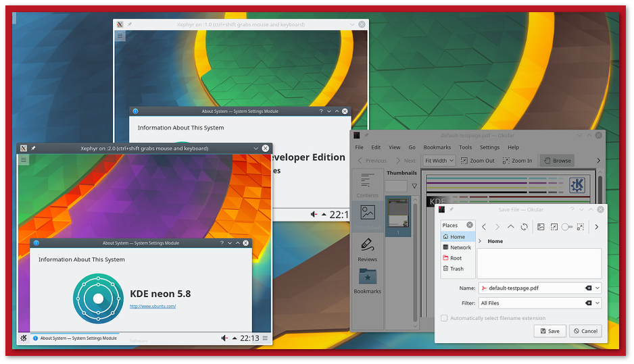Click thumbnails search filter field

tap(396, 186)
